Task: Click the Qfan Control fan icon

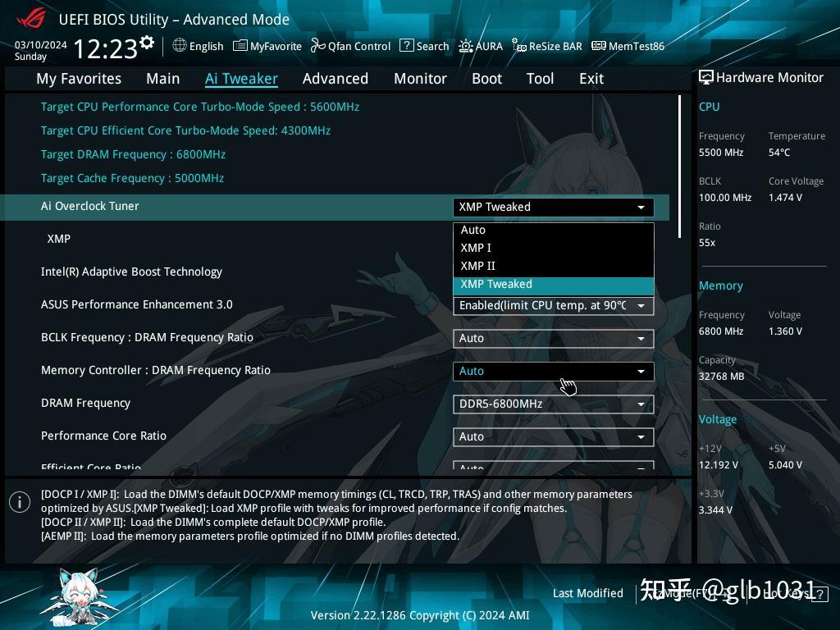Action: point(318,46)
